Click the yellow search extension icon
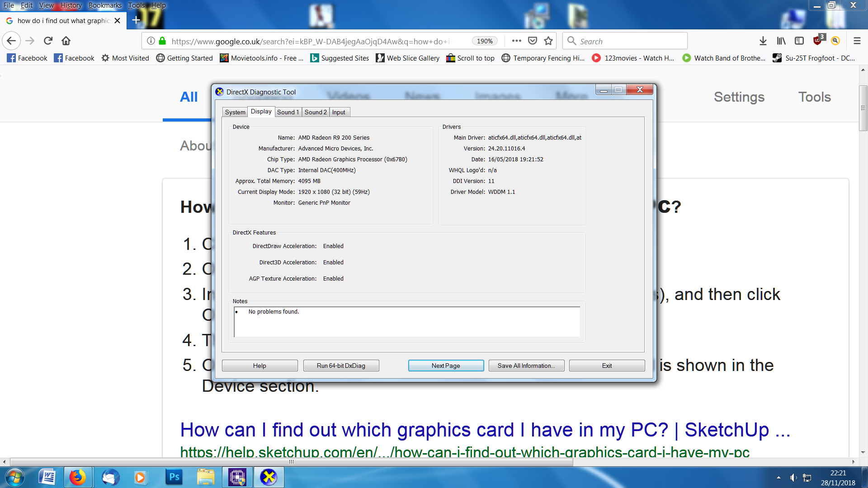 (835, 41)
